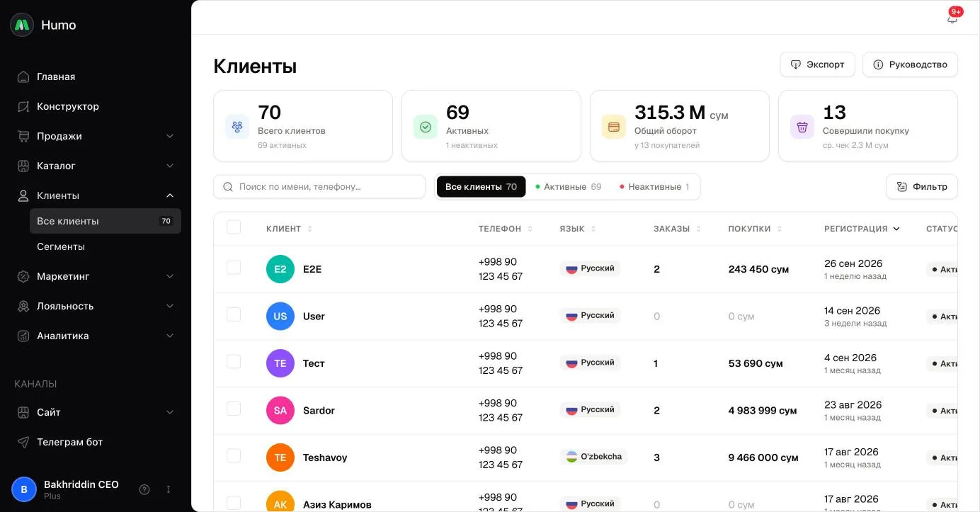The height and width of the screenshot is (512, 980).
Task: Click the Главная home icon
Action: [x=23, y=76]
